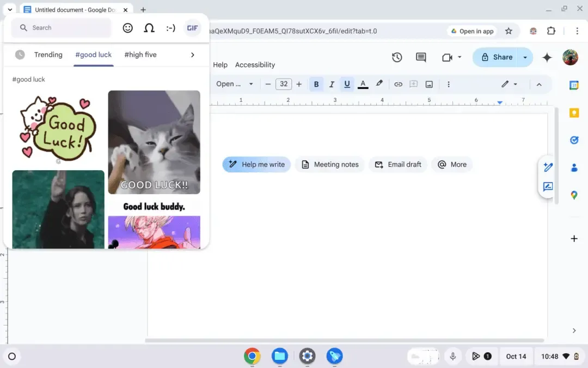This screenshot has width=588, height=368.
Task: Select the Trending GIF tab
Action: tap(48, 55)
